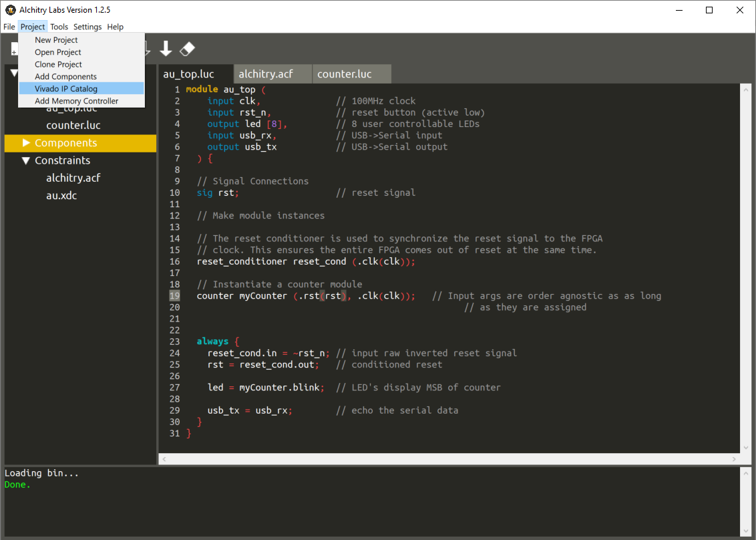Click the solid arrow program-to-flash icon
Screen dimensions: 756x540
pyautogui.click(x=166, y=48)
